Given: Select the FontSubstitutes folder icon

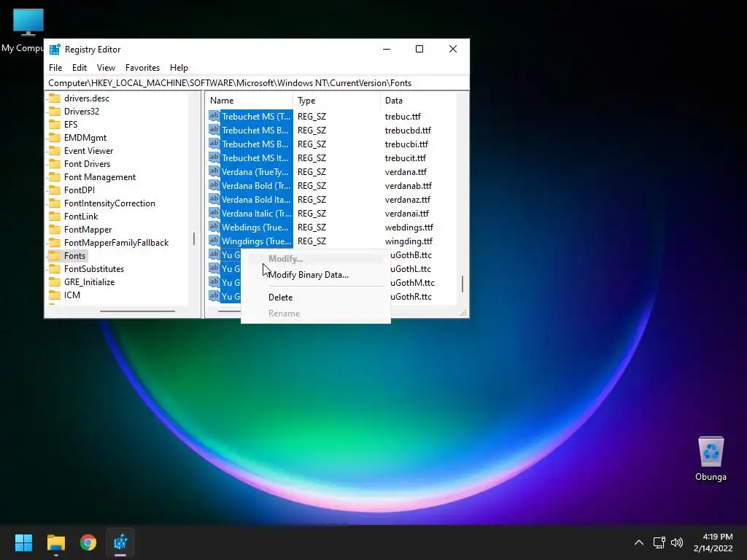Looking at the screenshot, I should (x=55, y=268).
